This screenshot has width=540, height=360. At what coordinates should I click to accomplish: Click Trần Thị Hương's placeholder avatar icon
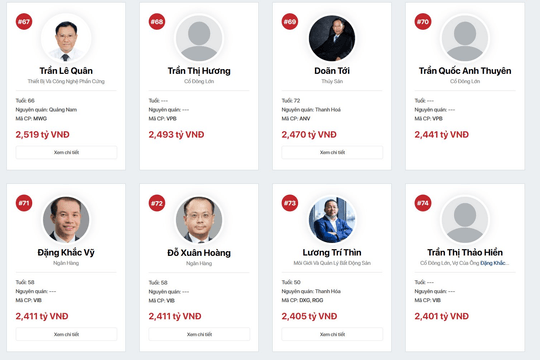point(199,38)
